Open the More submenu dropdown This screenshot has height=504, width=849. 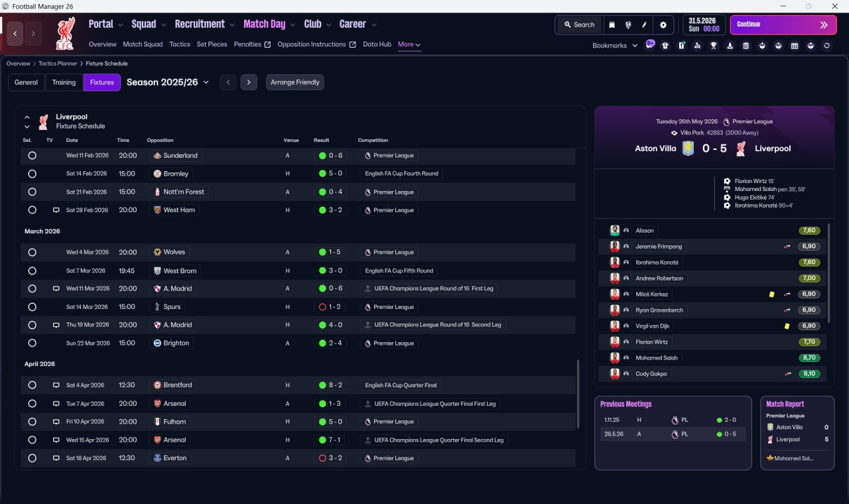(x=409, y=44)
